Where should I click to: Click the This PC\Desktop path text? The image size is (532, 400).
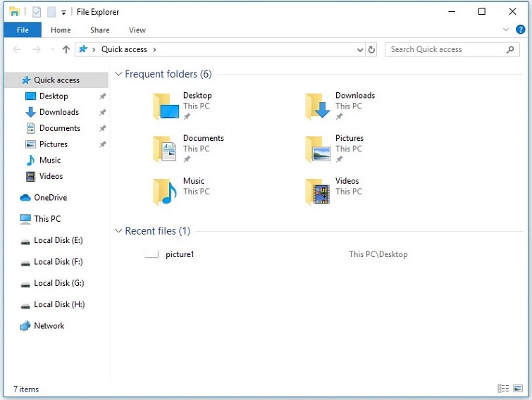[378, 254]
